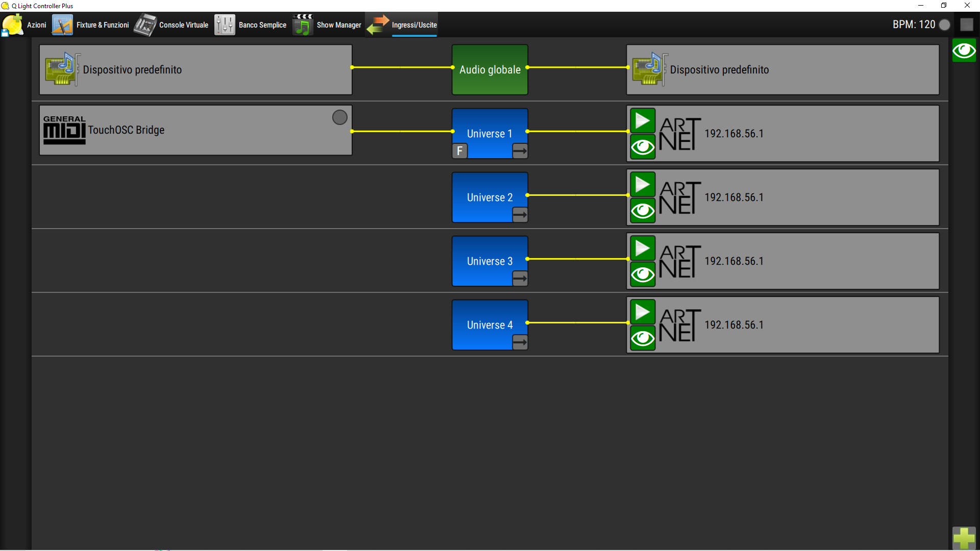Open the Azioni menu icon
980x551 pixels.
13,25
